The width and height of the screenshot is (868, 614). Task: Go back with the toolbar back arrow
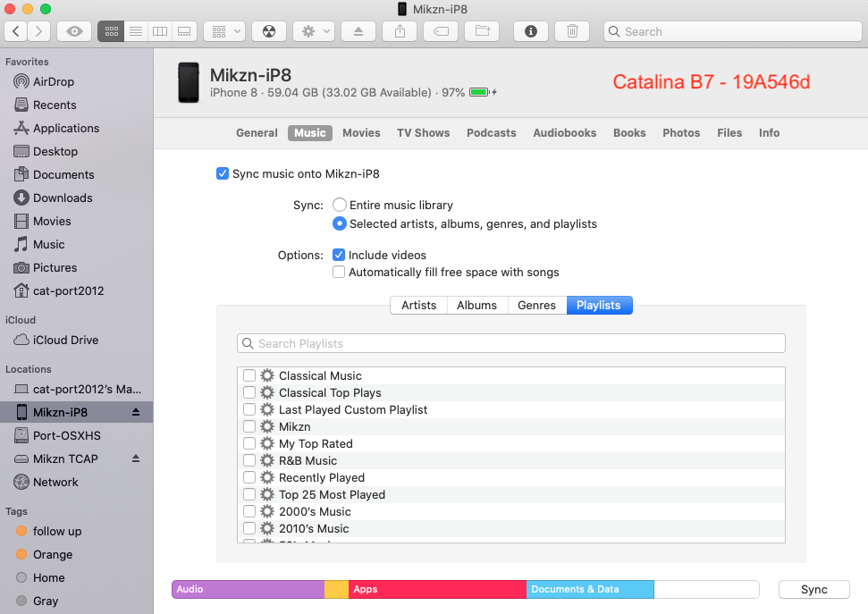(16, 31)
